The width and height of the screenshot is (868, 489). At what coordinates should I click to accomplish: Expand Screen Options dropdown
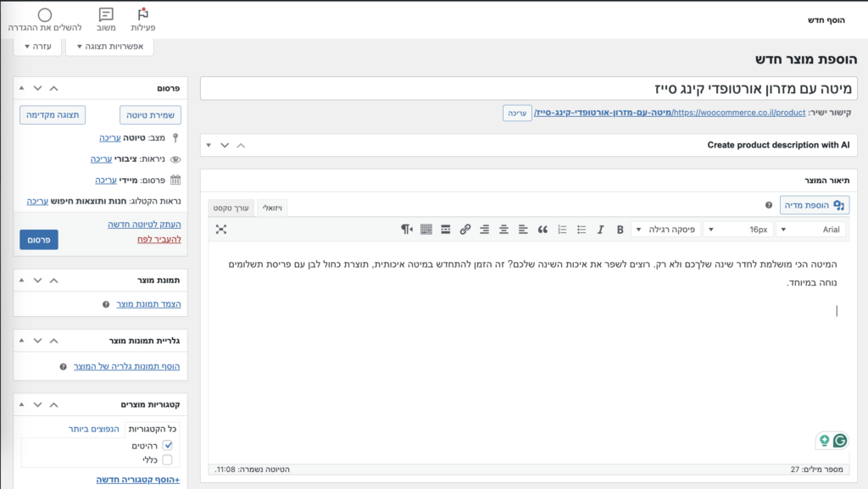109,47
